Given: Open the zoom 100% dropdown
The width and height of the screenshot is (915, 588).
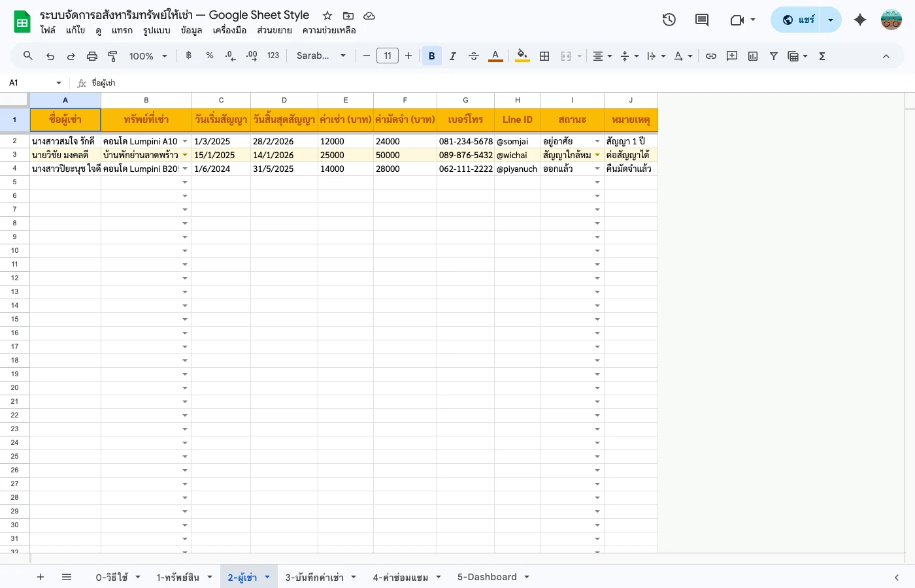Looking at the screenshot, I should (x=148, y=56).
